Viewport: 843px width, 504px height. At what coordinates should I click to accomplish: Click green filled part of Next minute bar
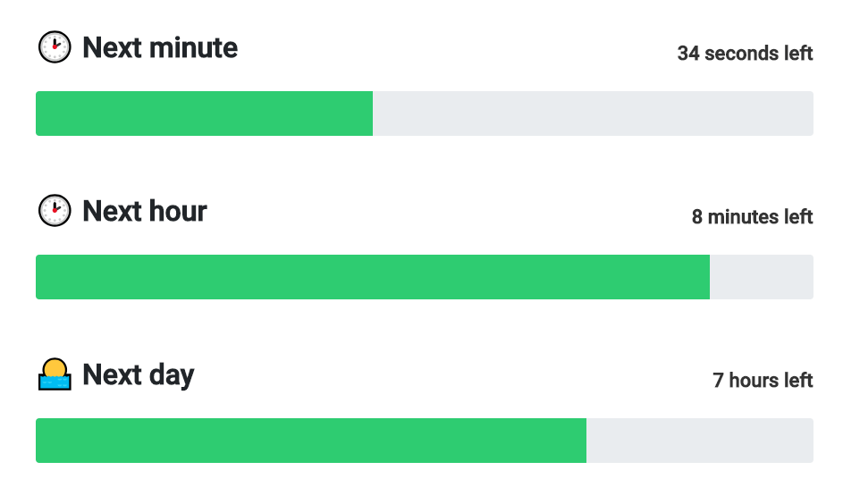pos(204,113)
